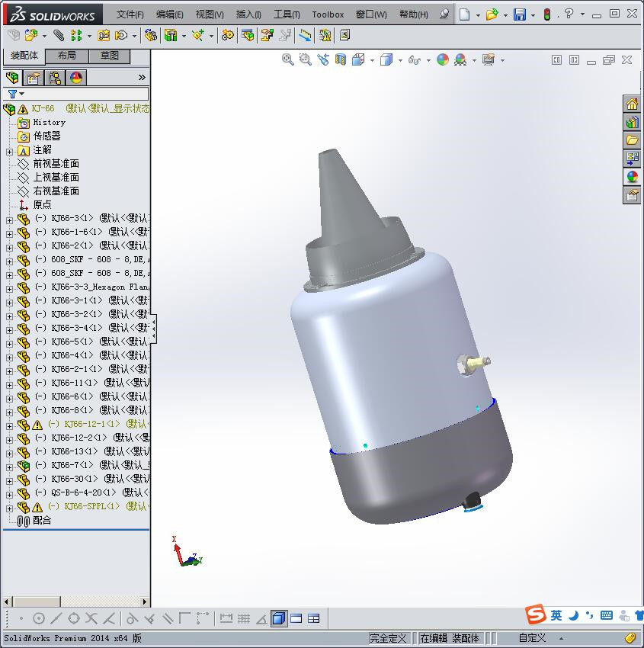Image resolution: width=644 pixels, height=648 pixels.
Task: Open the File Explorer folder in task pane
Action: pyautogui.click(x=632, y=140)
